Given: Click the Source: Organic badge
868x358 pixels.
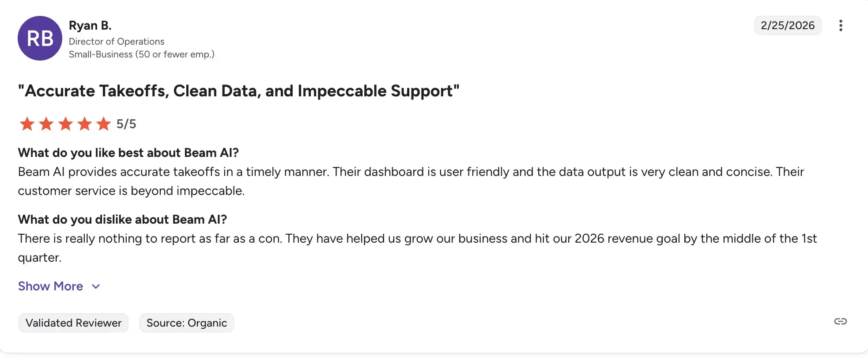Looking at the screenshot, I should 186,323.
